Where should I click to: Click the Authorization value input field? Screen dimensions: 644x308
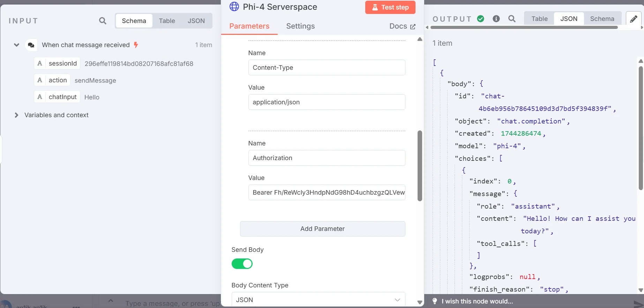click(x=327, y=193)
